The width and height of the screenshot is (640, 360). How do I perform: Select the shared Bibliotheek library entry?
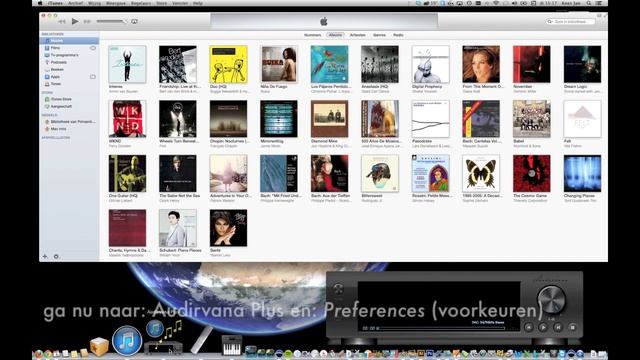69,122
